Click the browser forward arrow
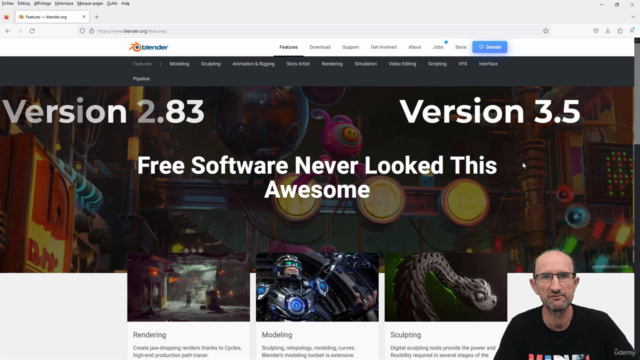The height and width of the screenshot is (360, 640). point(20,31)
